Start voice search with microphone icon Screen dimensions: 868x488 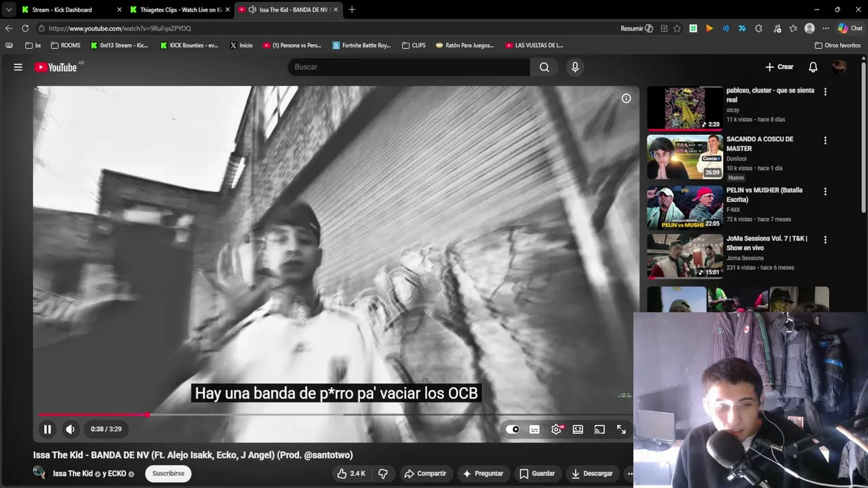(575, 67)
